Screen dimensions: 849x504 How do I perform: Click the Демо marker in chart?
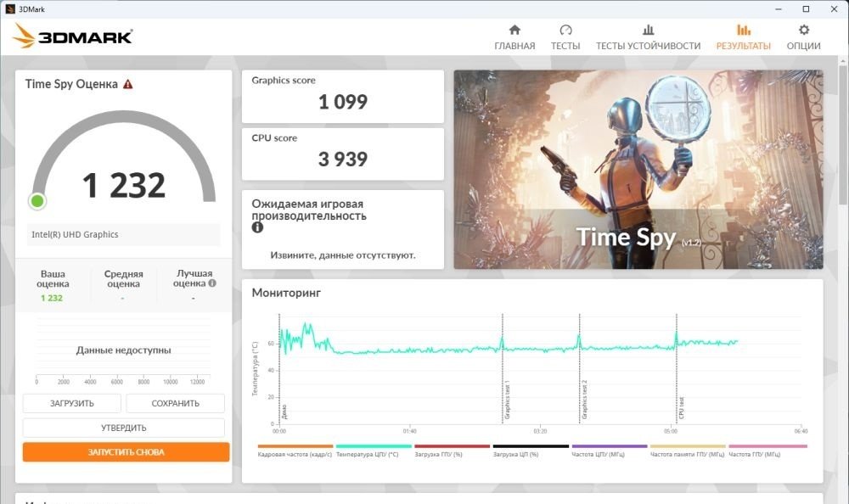pos(284,412)
